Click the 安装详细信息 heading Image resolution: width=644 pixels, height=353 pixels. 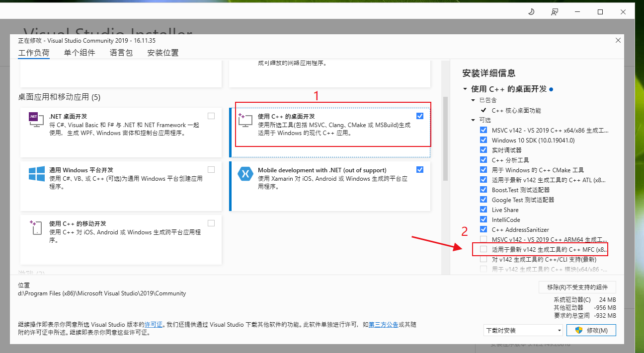tap(489, 73)
